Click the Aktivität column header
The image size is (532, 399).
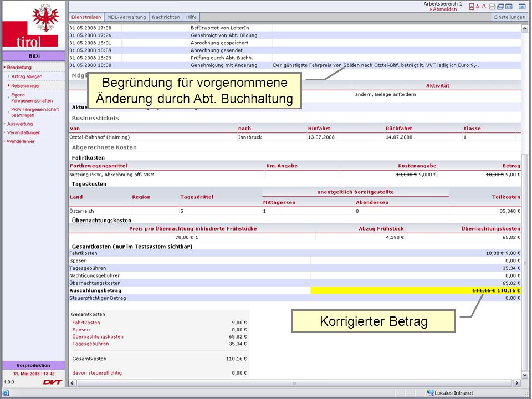click(438, 85)
